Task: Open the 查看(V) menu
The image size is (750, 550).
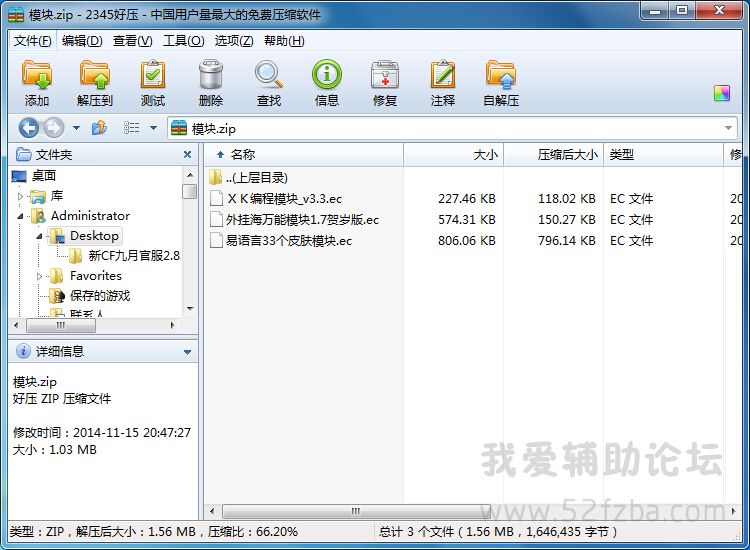Action: coord(132,41)
